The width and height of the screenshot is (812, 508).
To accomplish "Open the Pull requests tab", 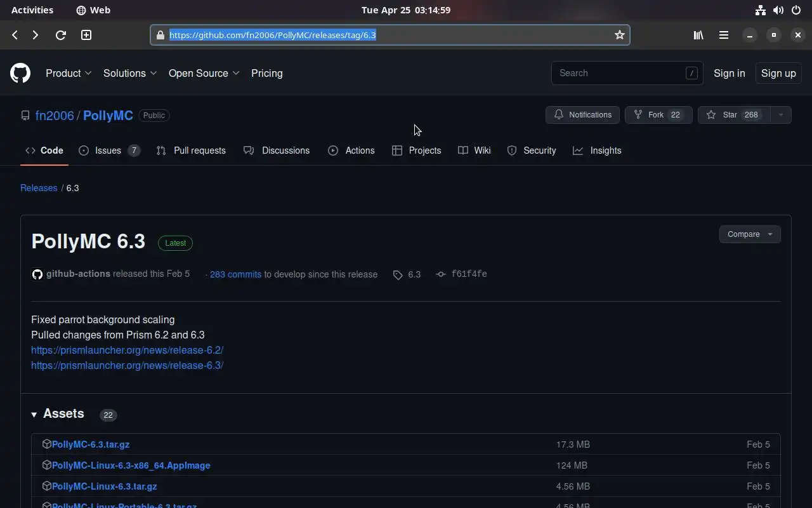I will coord(191,150).
